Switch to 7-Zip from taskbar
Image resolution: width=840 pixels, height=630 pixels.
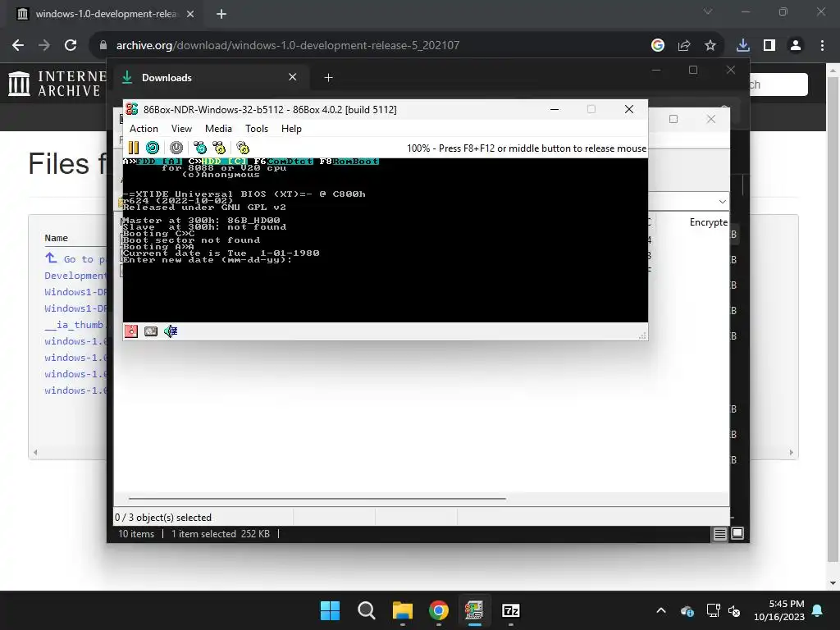pos(511,610)
